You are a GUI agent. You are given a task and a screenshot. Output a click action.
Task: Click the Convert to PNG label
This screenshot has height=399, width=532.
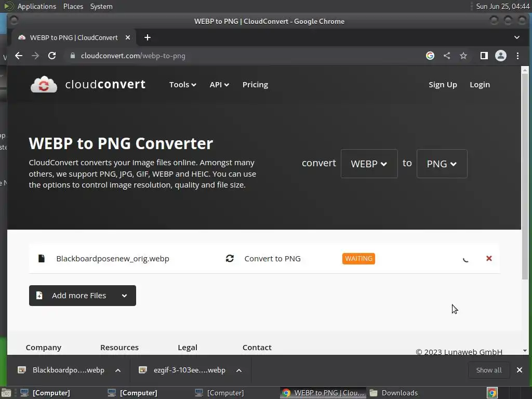coord(272,259)
